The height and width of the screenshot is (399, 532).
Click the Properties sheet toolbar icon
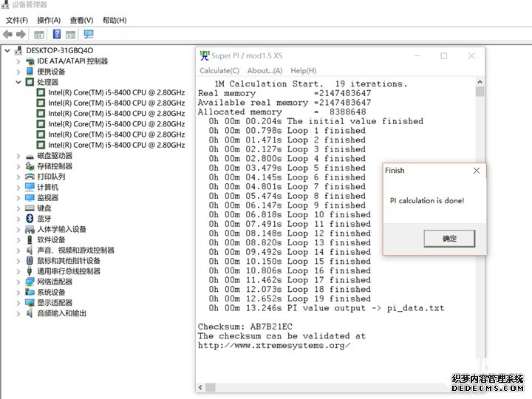[x=71, y=35]
